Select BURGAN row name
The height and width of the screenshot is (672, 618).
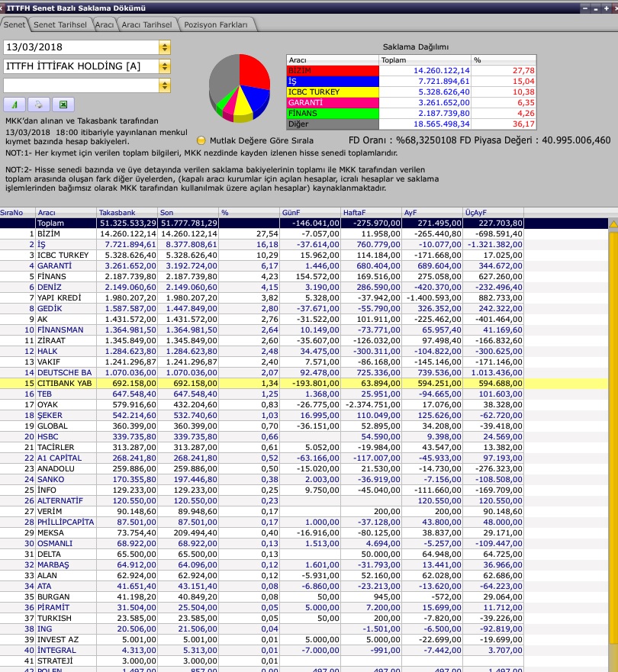coord(53,597)
